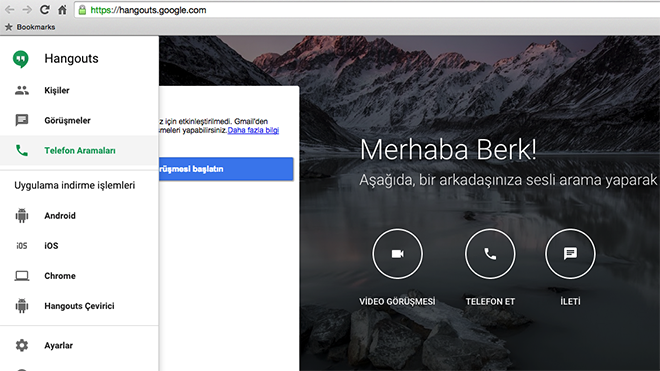This screenshot has height=371, width=660.
Task: Click the browser back arrow
Action: tap(10, 10)
